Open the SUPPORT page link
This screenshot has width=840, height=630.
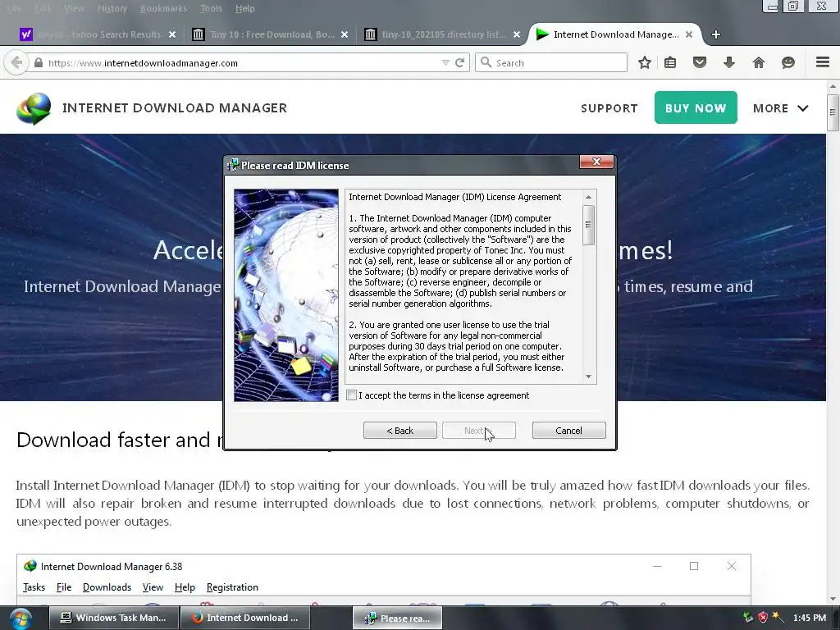(x=609, y=108)
